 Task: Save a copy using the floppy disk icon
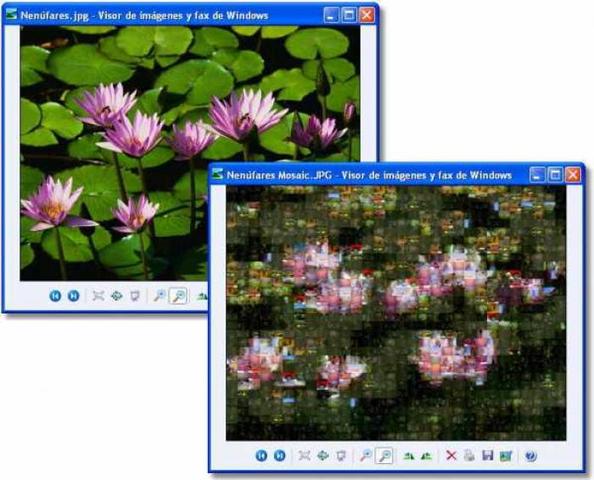pyautogui.click(x=488, y=455)
